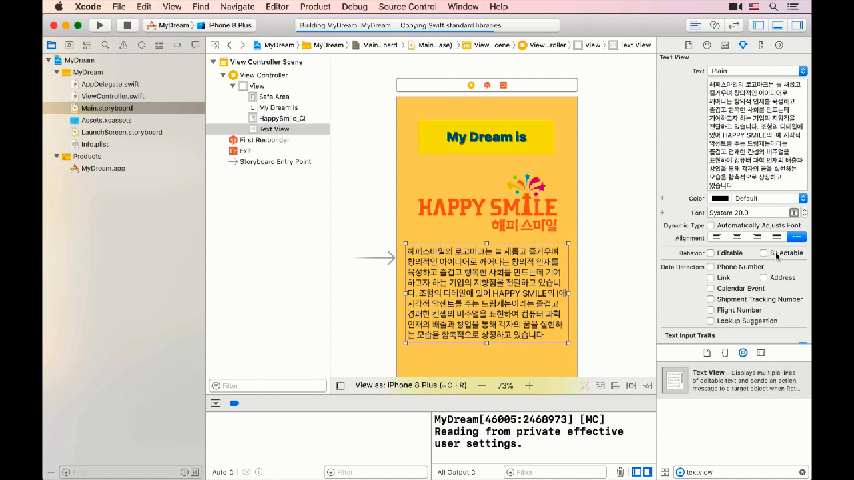Show the Size inspector
This screenshot has height=480, width=854.
761,45
